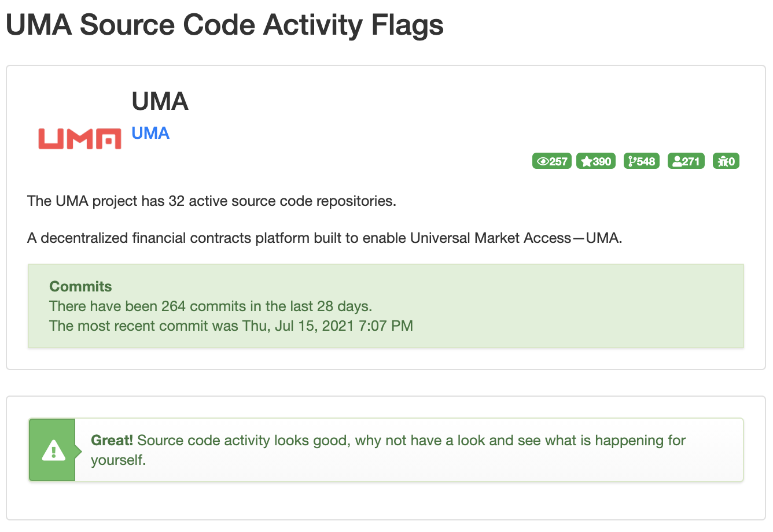Image resolution: width=773 pixels, height=532 pixels.
Task: Click the bold 'Great!' word in the alert
Action: pyautogui.click(x=112, y=440)
